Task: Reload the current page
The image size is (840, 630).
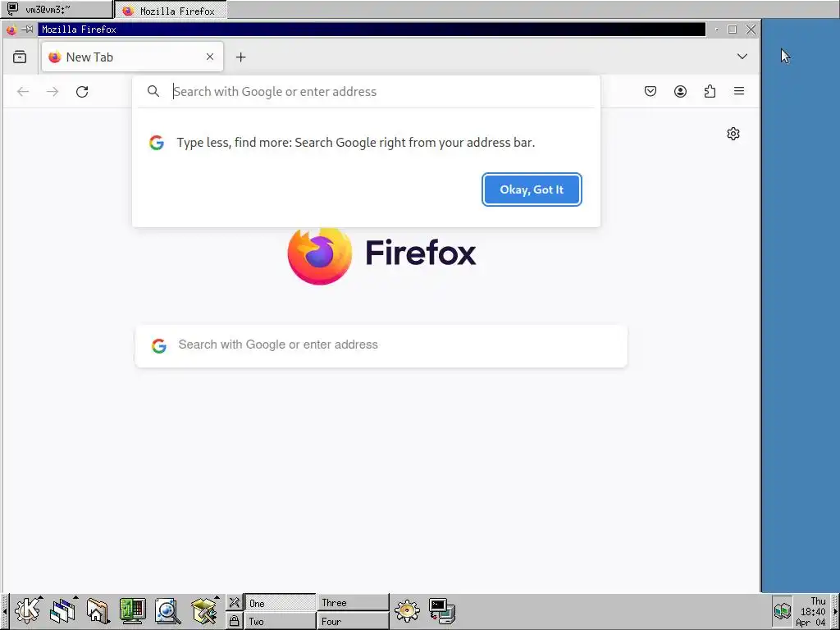Action: coord(82,92)
